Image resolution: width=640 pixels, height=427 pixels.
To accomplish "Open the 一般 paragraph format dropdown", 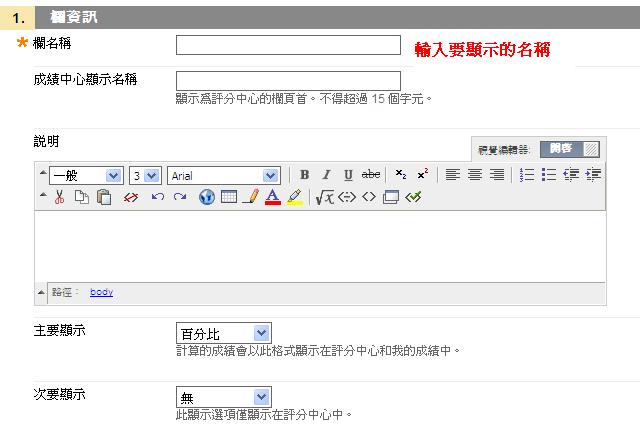I will point(85,175).
